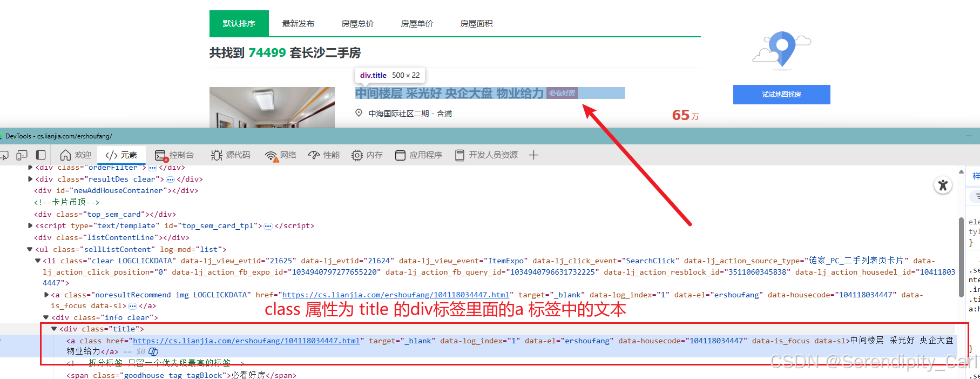
Task: Select the div class="top_sem_card" row
Action: [x=105, y=214]
